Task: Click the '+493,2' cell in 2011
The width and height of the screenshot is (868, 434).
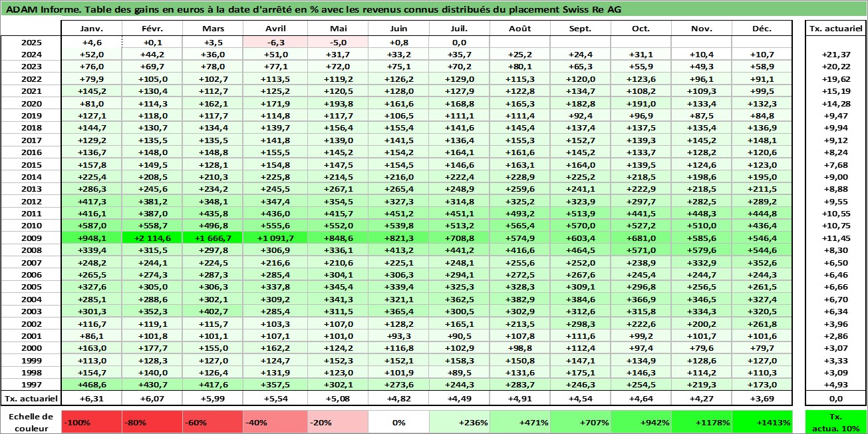Action: click(520, 213)
